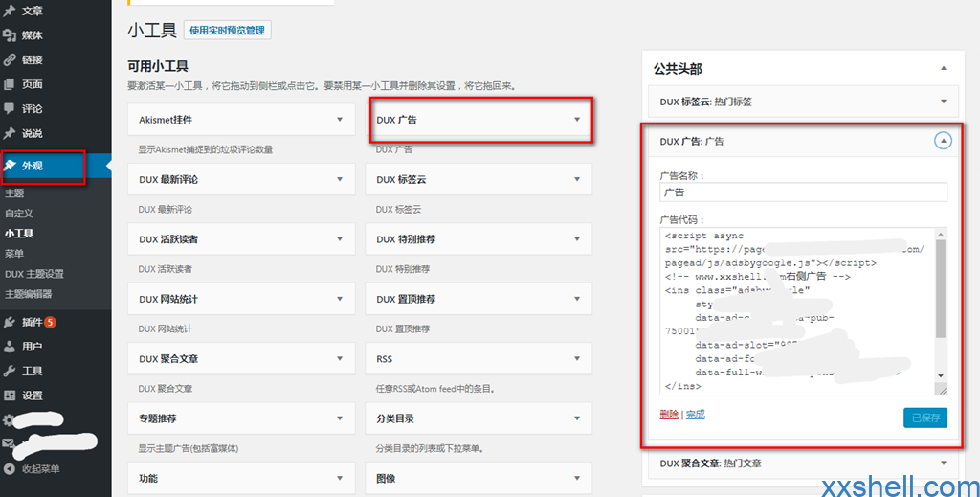The height and width of the screenshot is (497, 980).
Task: Collapse the DUX 广告: 广告 widget
Action: [943, 142]
